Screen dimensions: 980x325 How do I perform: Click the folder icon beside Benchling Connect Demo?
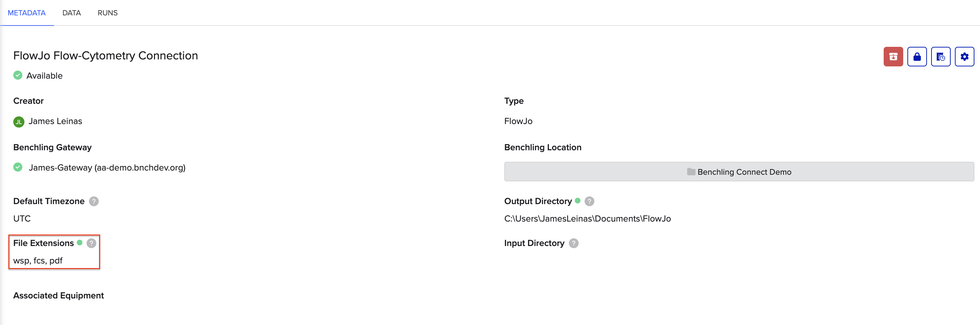click(690, 172)
